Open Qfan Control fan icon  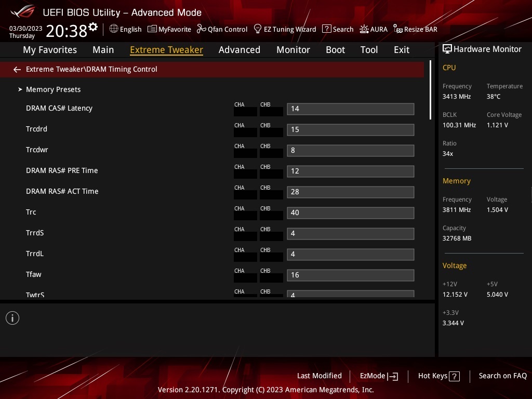[x=201, y=29]
